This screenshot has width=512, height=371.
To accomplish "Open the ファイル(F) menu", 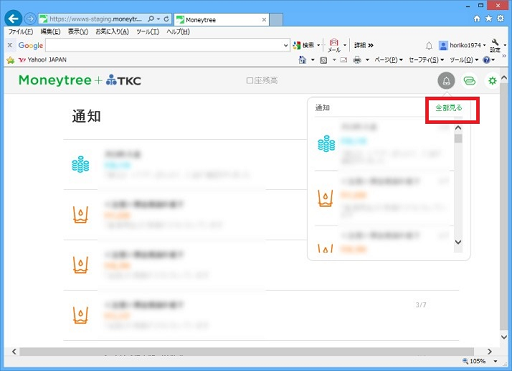I will click(21, 32).
